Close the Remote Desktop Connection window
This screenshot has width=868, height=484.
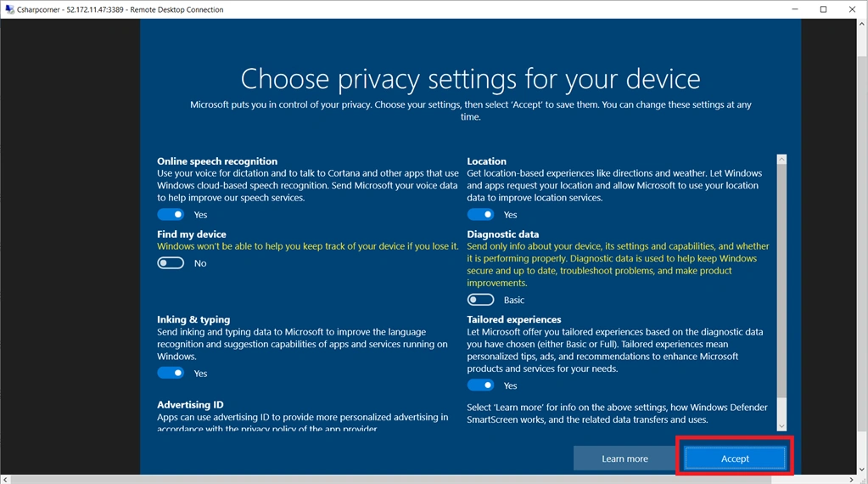[x=853, y=9]
